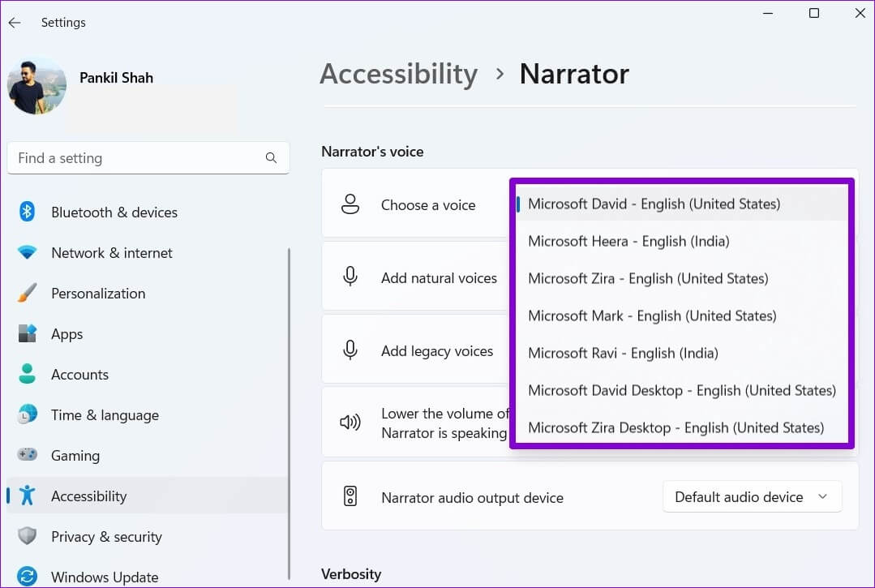
Task: Click the Narrator audio output device label
Action: coord(472,498)
